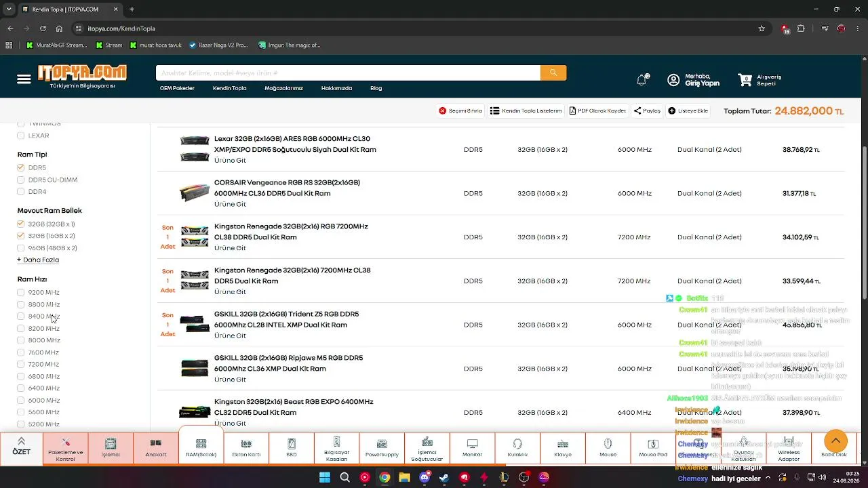Open File Explorer from the taskbar
This screenshot has height=488, width=868.
coord(405,477)
